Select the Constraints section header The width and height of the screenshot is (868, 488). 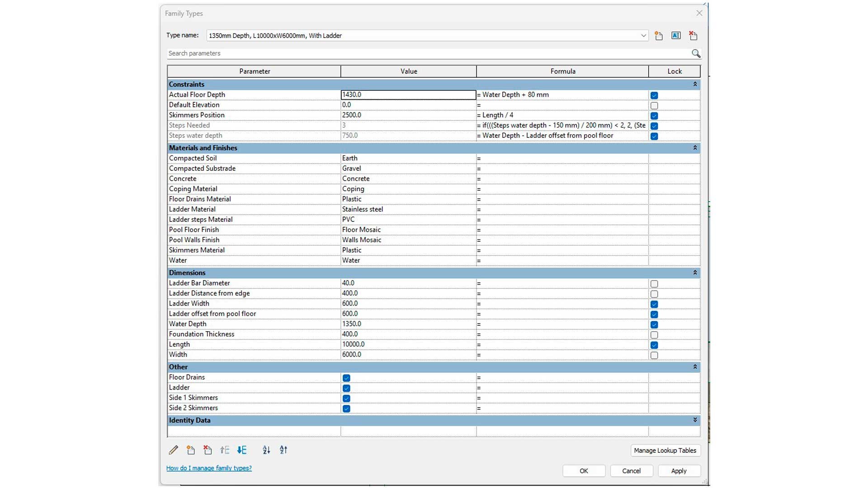click(x=434, y=84)
